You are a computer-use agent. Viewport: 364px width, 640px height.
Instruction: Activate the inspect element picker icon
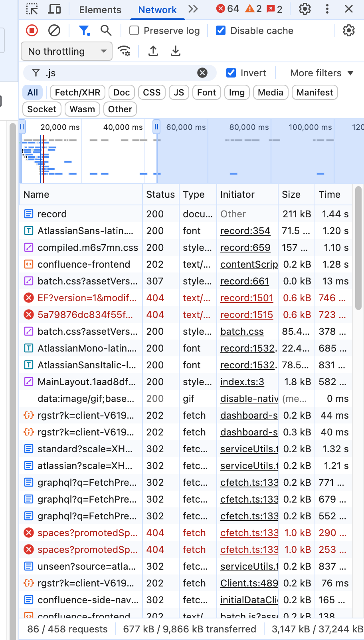(x=32, y=9)
